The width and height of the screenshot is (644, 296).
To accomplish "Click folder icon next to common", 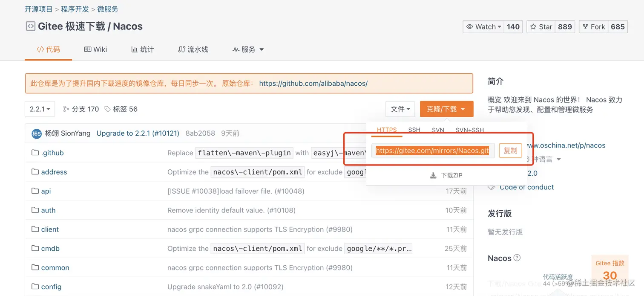I will (35, 268).
